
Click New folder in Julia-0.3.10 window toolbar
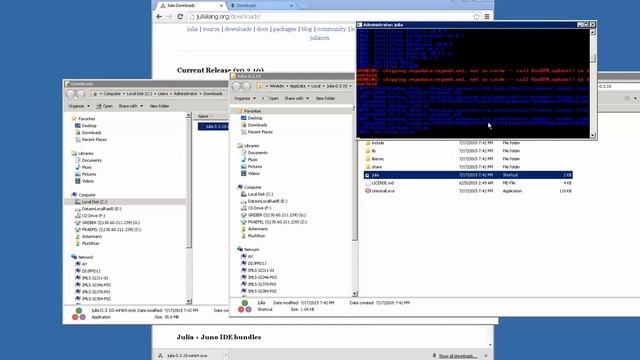tap(325, 98)
